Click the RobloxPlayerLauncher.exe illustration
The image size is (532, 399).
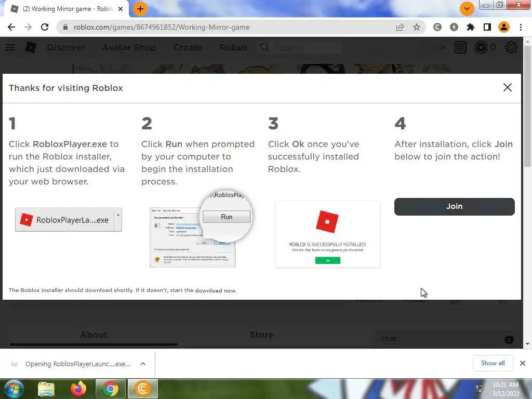pyautogui.click(x=69, y=220)
